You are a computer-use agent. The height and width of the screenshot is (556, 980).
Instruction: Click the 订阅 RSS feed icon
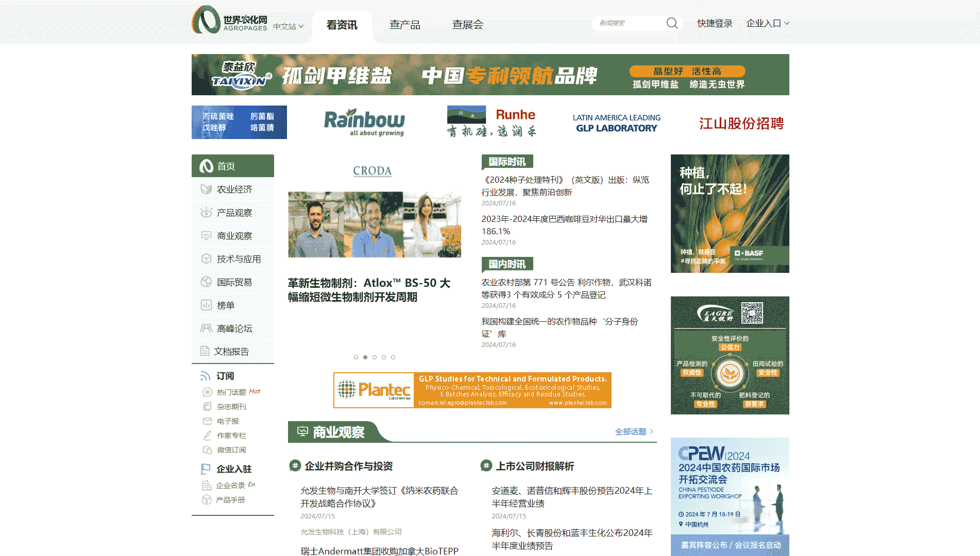pos(205,376)
